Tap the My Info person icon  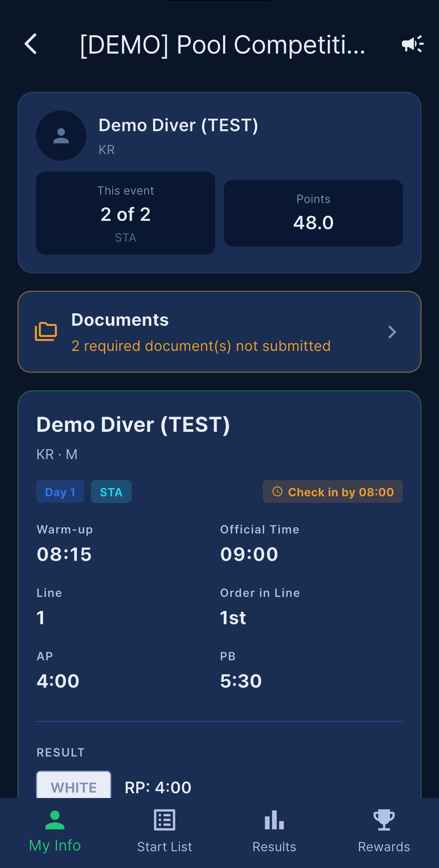55,820
